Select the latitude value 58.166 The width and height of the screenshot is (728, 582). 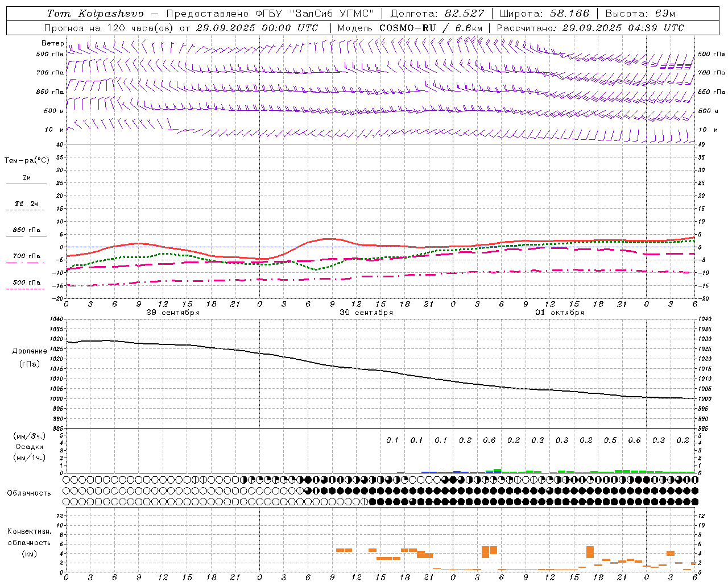tap(570, 13)
